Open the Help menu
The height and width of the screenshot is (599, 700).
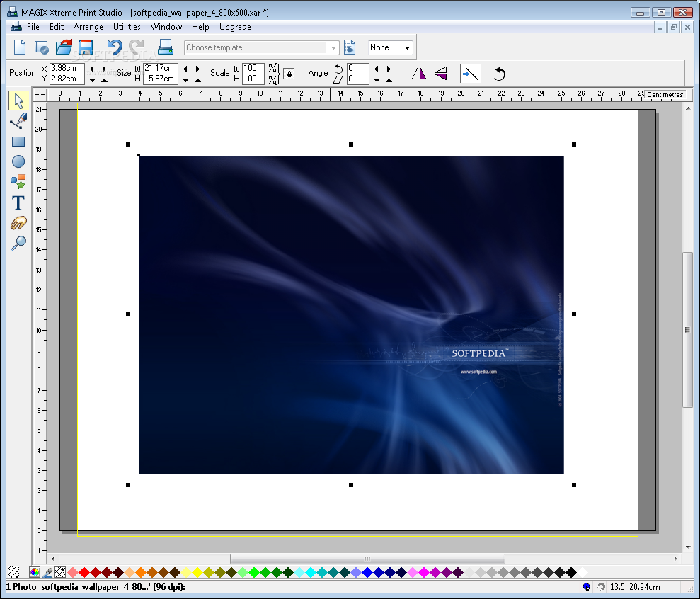coord(200,27)
